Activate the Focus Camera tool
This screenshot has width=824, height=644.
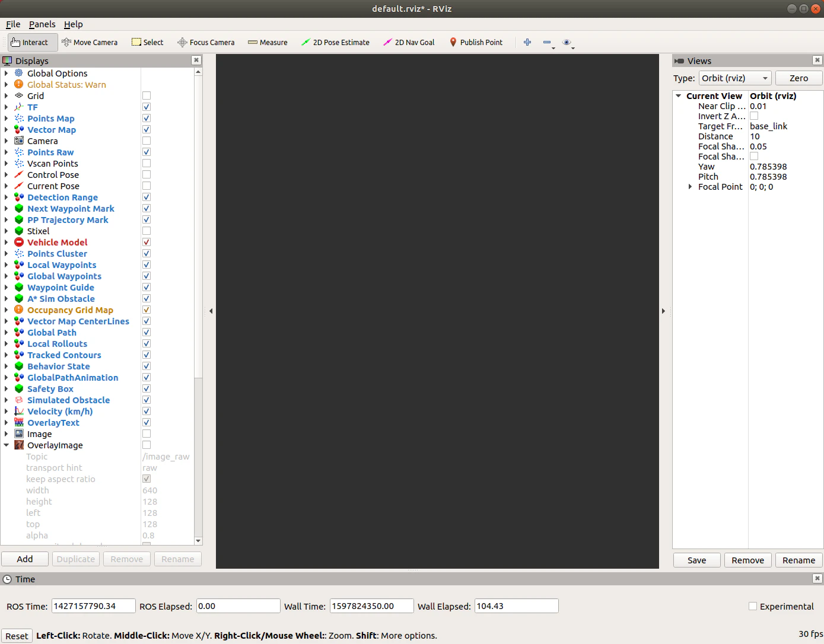pyautogui.click(x=206, y=42)
